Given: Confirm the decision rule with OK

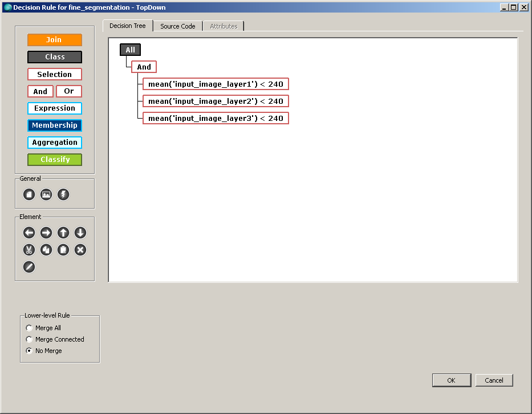Looking at the screenshot, I should click(451, 380).
